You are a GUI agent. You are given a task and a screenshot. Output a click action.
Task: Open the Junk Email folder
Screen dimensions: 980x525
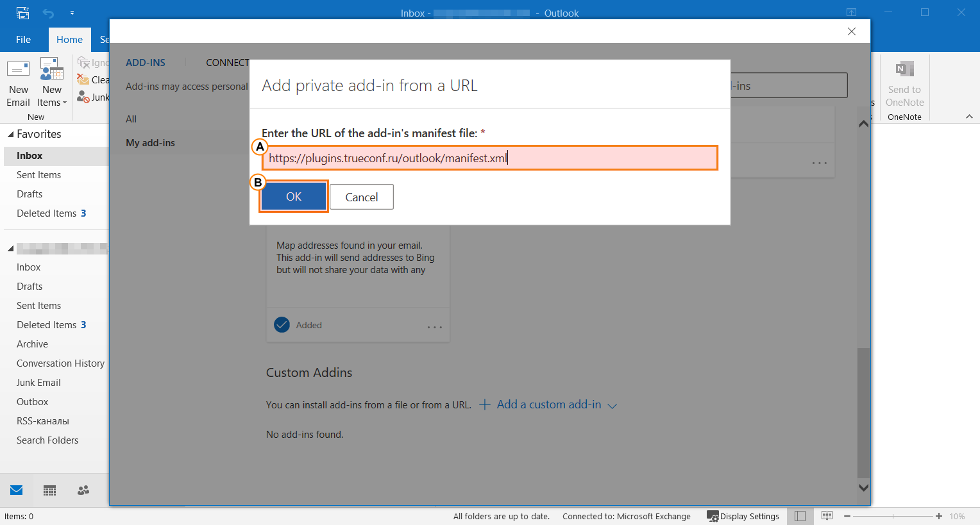[38, 383]
